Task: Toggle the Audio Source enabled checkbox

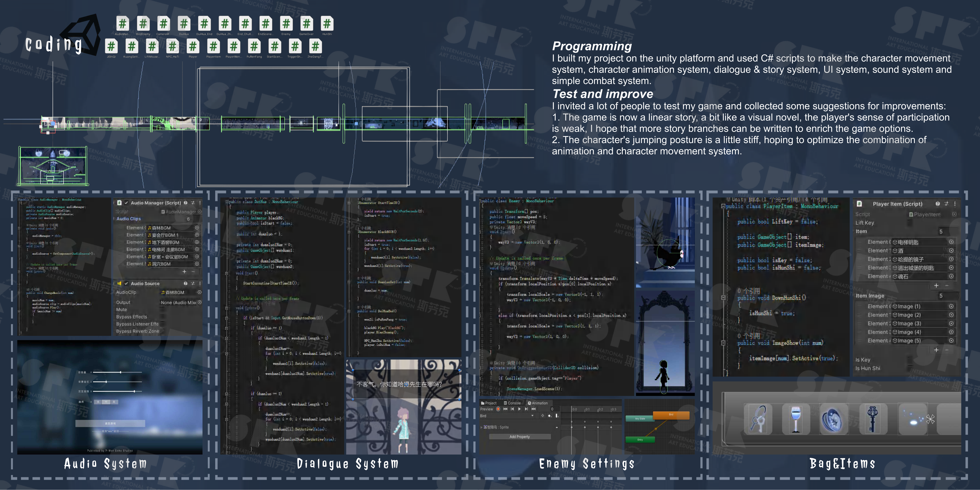Action: click(126, 283)
